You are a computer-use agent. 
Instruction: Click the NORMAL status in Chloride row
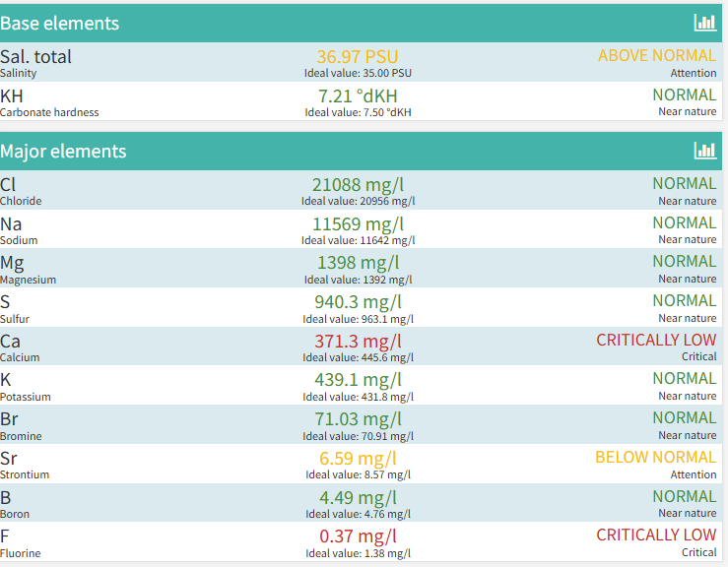tap(685, 183)
